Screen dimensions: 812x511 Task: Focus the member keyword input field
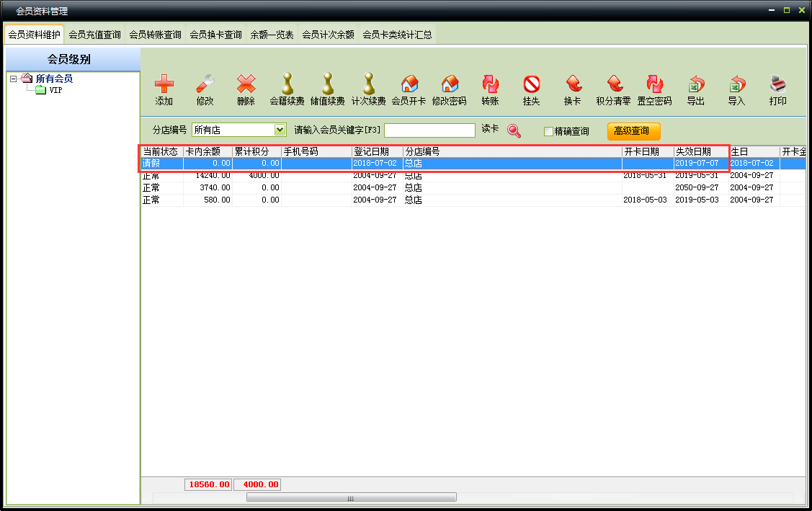click(x=429, y=130)
